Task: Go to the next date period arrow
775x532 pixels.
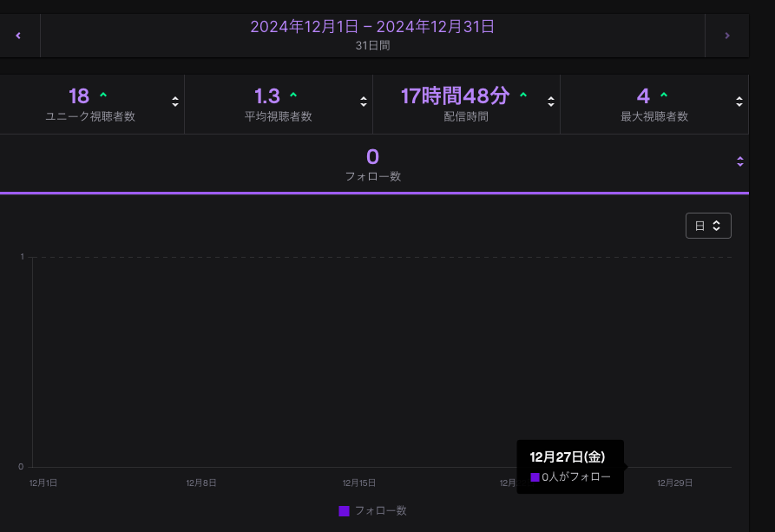Action: coord(726,36)
